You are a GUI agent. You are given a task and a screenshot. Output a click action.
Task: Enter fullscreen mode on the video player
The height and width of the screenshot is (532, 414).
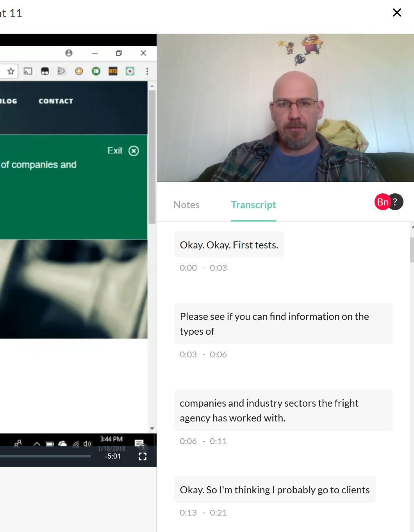coord(143,456)
